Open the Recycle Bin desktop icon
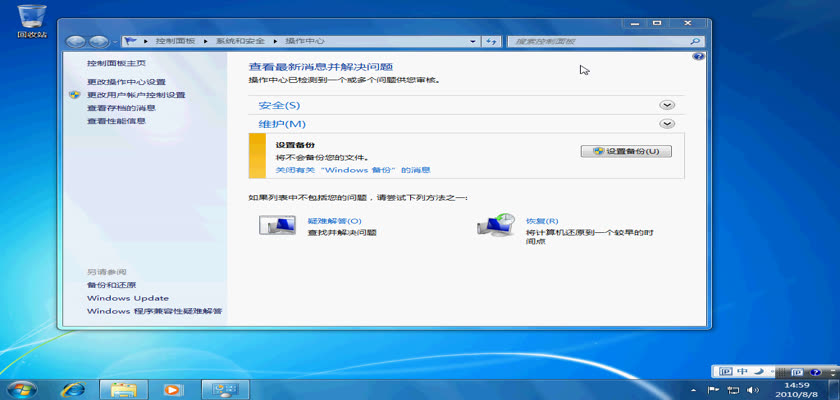Screen dimensions: 840x400 click(31, 18)
